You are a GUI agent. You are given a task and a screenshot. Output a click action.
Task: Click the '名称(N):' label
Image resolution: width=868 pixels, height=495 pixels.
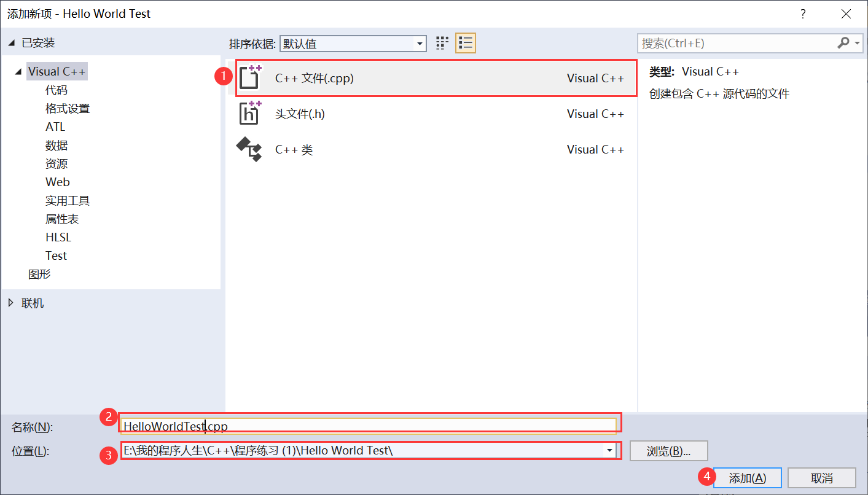pyautogui.click(x=33, y=427)
